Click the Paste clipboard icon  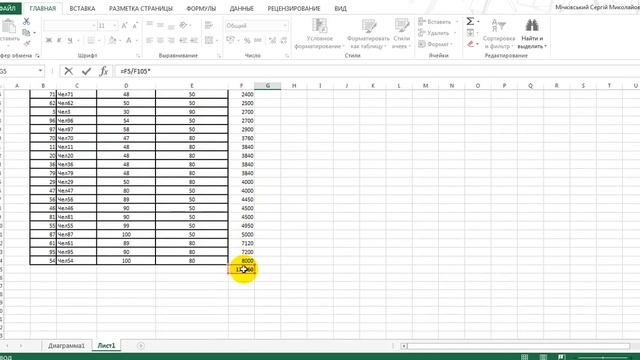coord(9,27)
